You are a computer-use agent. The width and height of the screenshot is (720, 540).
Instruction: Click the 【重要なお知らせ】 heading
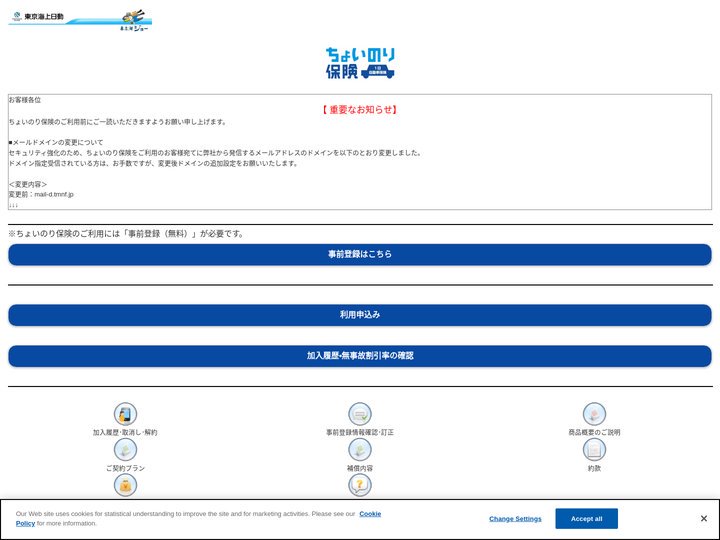pyautogui.click(x=360, y=110)
